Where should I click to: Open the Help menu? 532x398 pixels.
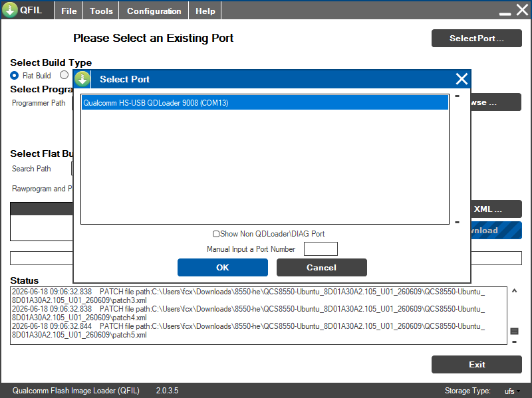click(205, 11)
